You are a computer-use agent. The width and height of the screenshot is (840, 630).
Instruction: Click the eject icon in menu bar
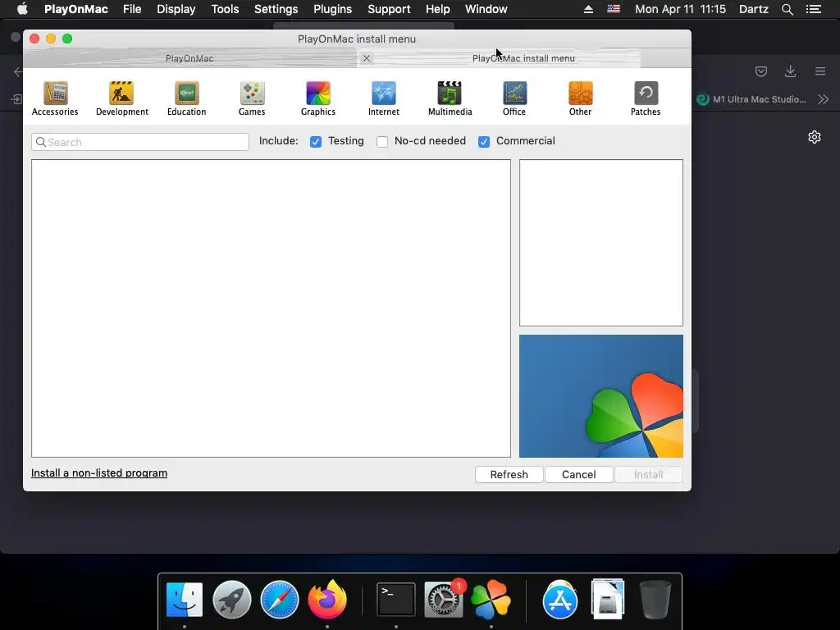tap(588, 9)
